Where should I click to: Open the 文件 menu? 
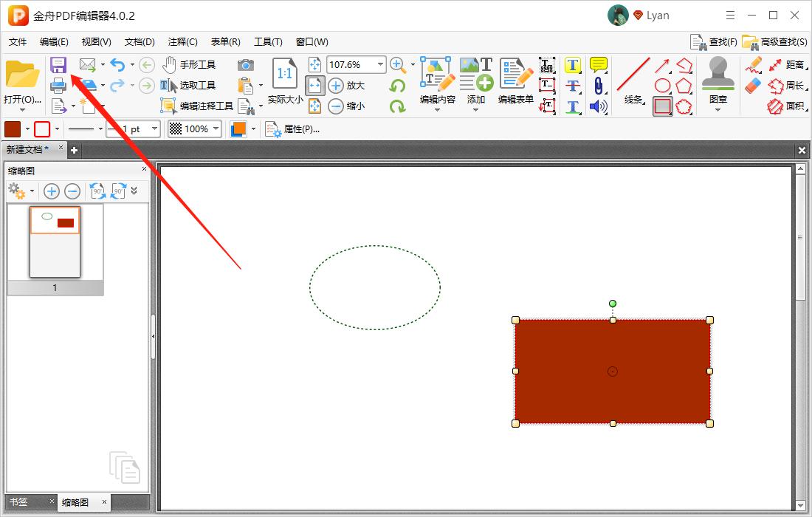pos(18,42)
